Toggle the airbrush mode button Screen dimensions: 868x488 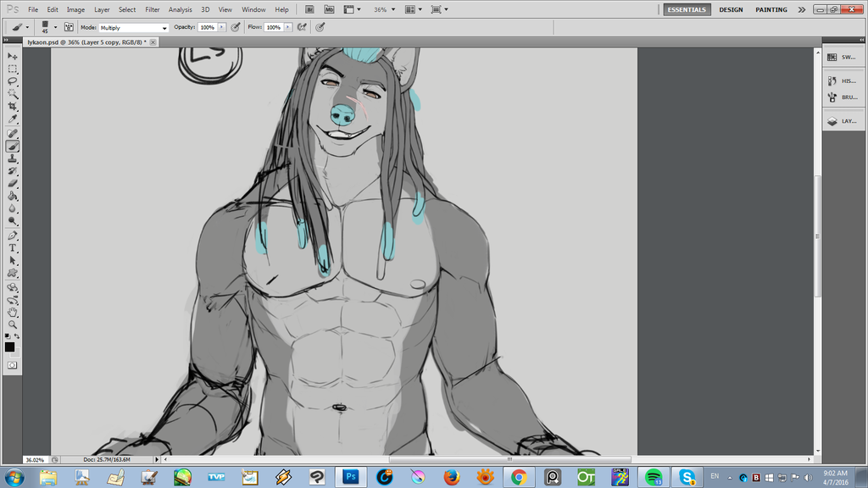click(301, 27)
